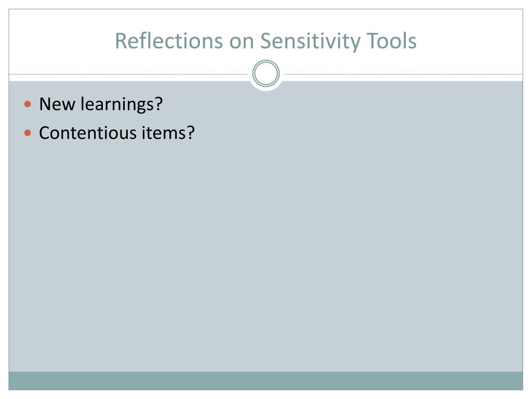532x399 pixels.
Task: Click the orange bullet before New learnings
Action: [x=28, y=104]
